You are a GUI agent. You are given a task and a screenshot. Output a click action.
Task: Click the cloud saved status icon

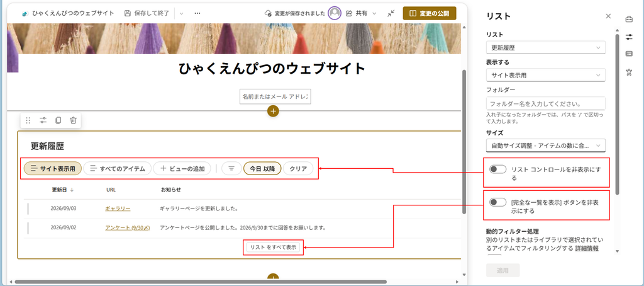(x=268, y=13)
